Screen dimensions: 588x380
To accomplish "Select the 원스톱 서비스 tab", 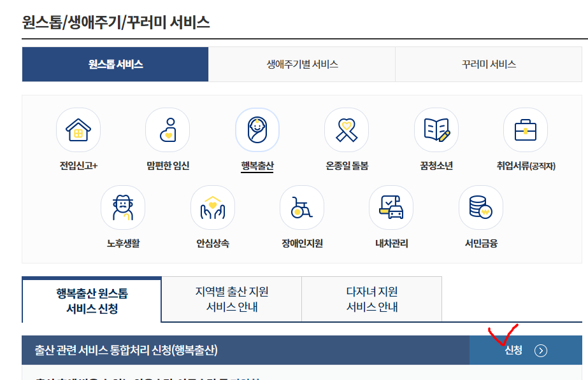I will (x=115, y=64).
